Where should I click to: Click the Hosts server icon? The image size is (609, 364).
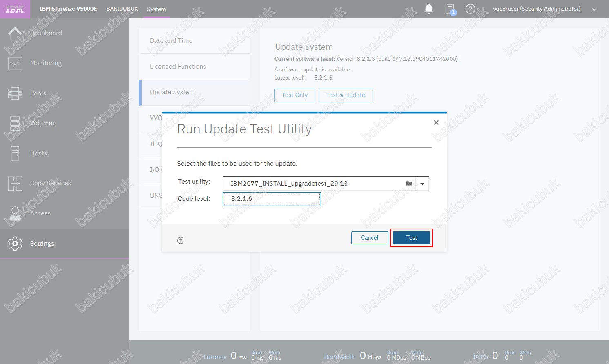[15, 153]
